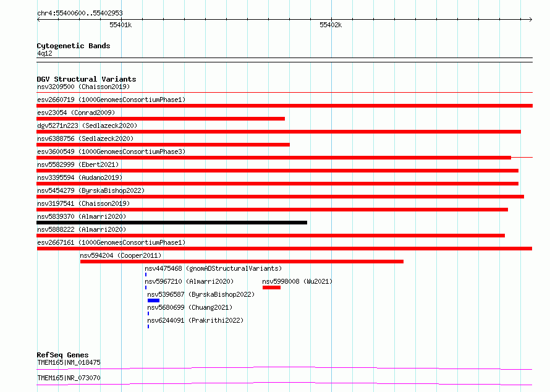The width and height of the screenshot is (550, 392).
Task: Click the esv2660719 (1000GenomesConsortiumPhase1) label
Action: (x=111, y=100)
